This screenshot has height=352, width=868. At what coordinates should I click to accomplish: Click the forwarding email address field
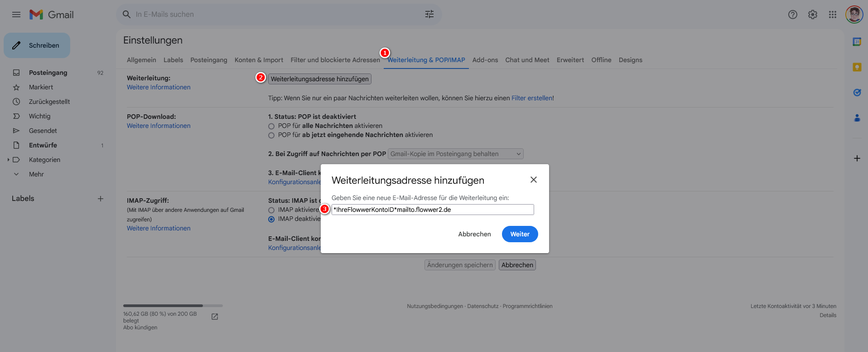[x=433, y=210]
